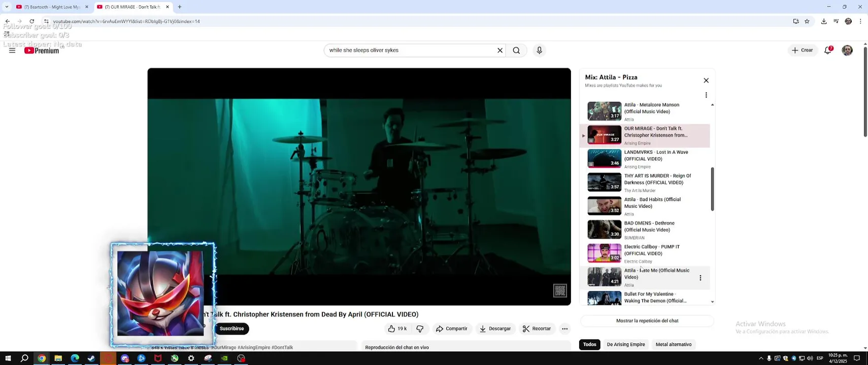
Task: Dislike the video with thumbs down
Action: pos(420,328)
